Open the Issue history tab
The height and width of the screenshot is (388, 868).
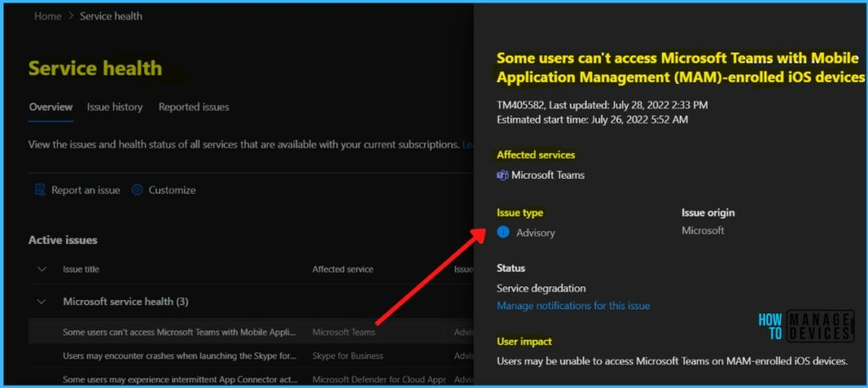click(x=114, y=107)
